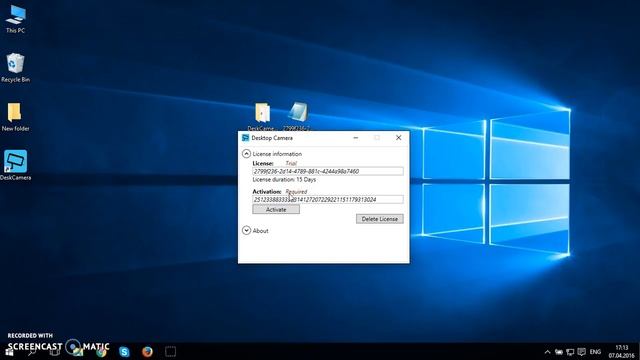Click into the Activation code field

[x=328, y=200]
